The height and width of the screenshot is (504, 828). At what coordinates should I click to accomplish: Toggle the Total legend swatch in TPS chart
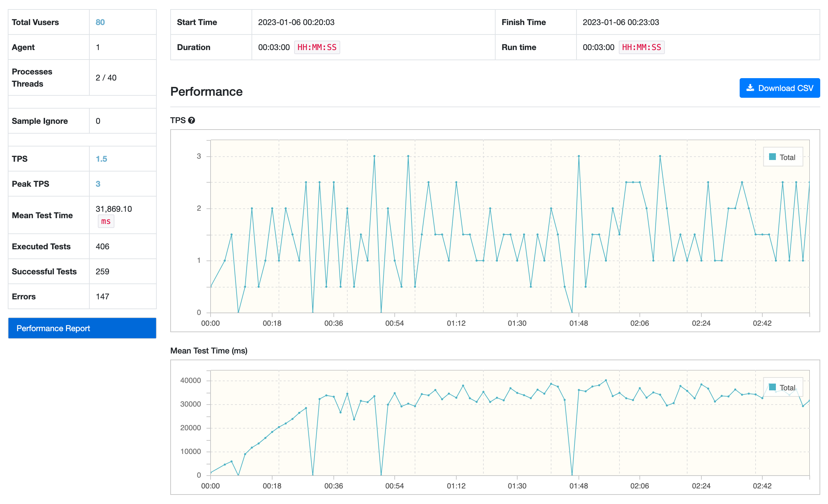(x=772, y=157)
